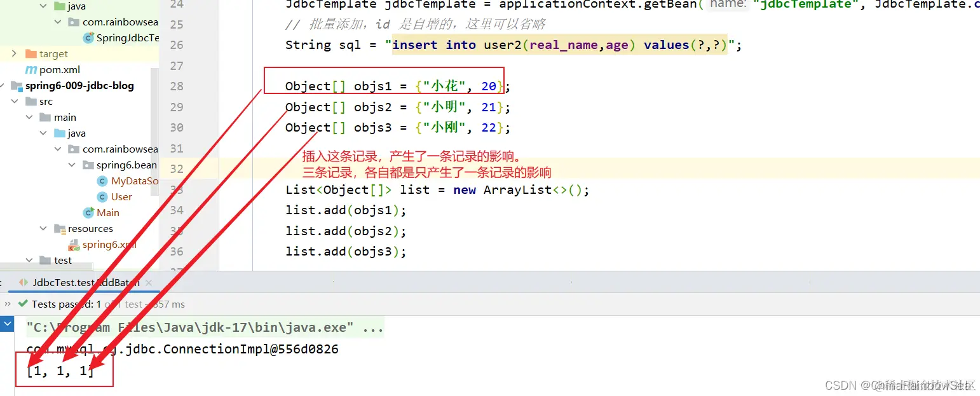Expand the target folder
The height and width of the screenshot is (396, 980).
click(14, 54)
